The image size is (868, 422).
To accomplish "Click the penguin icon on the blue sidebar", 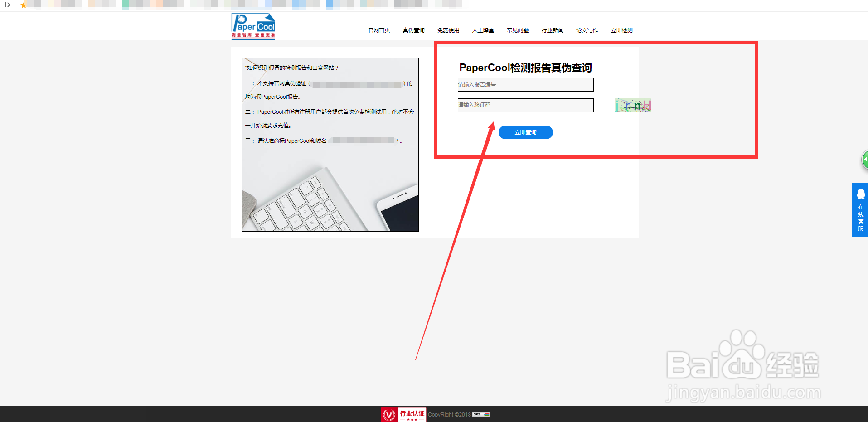I will tap(860, 194).
